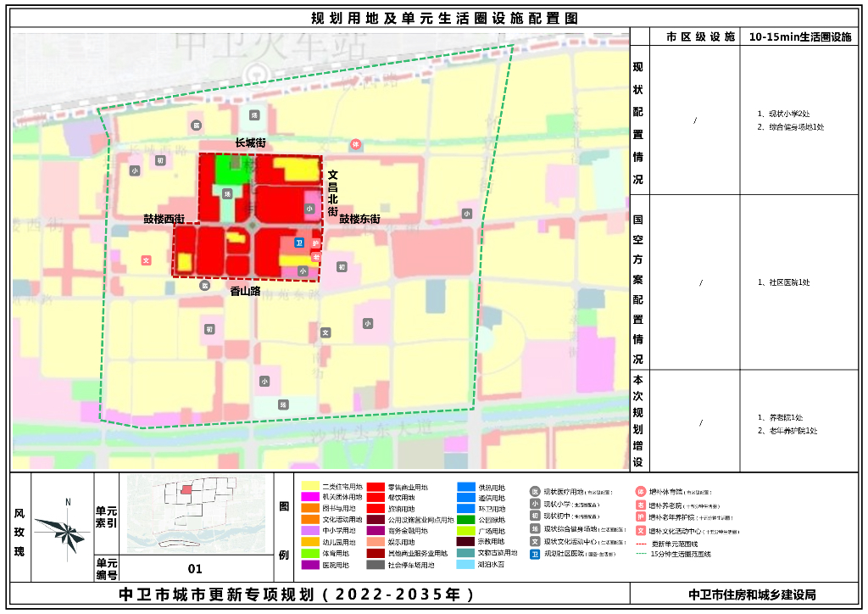Click the 香山路 street label
868x614 pixels.
pos(245,290)
